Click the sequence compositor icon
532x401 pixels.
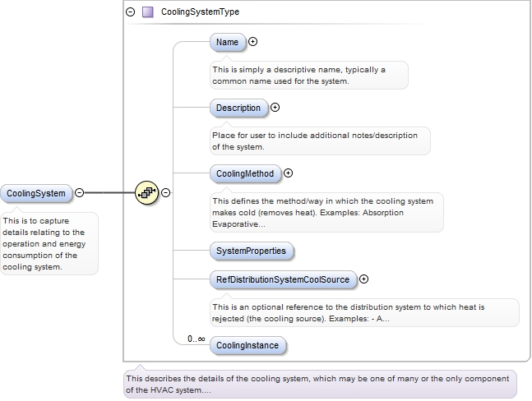click(146, 192)
